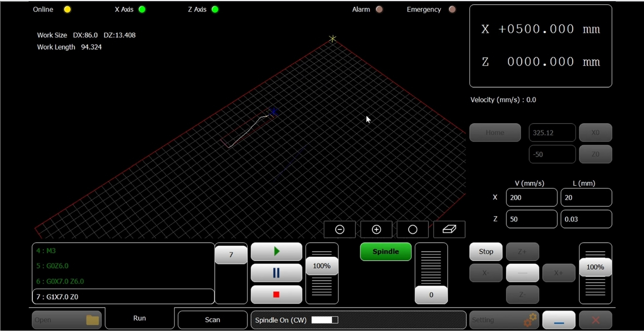Image resolution: width=644 pixels, height=331 pixels.
Task: Click the Z coordinate readout 0000.000
Action: [540, 62]
